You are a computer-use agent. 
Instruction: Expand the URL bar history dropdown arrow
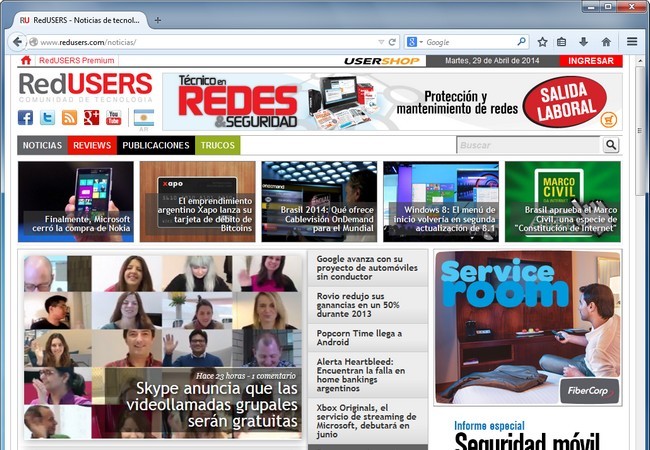pyautogui.click(x=381, y=42)
